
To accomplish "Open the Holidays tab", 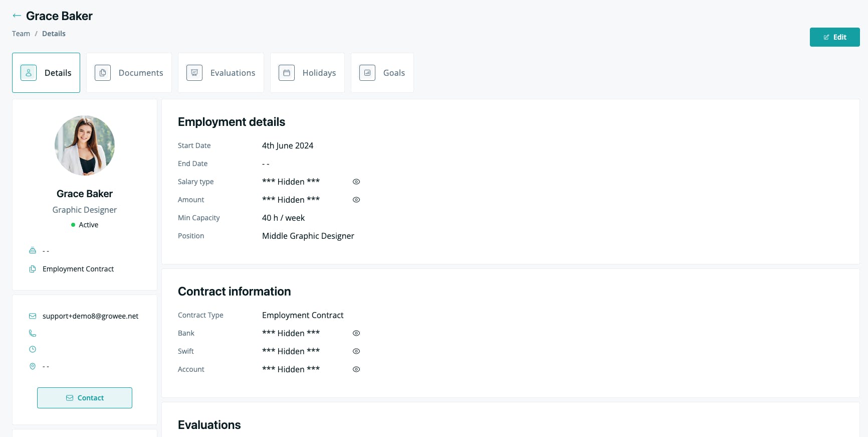I will click(x=307, y=73).
